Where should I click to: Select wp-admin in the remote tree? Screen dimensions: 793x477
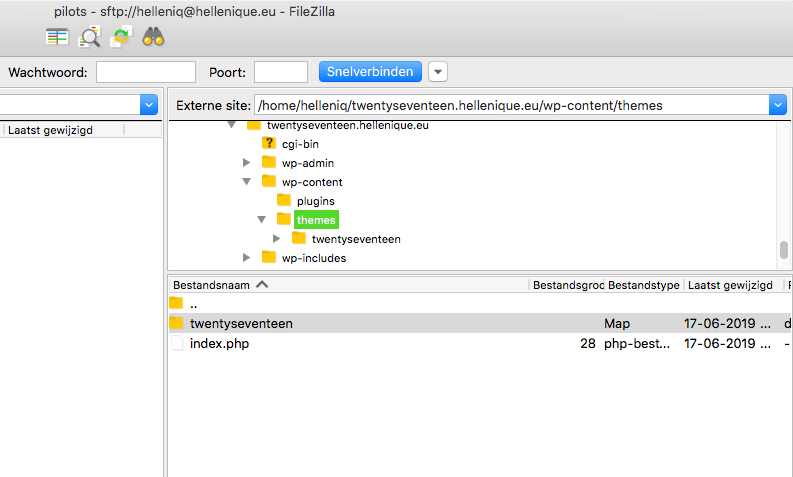tap(308, 163)
